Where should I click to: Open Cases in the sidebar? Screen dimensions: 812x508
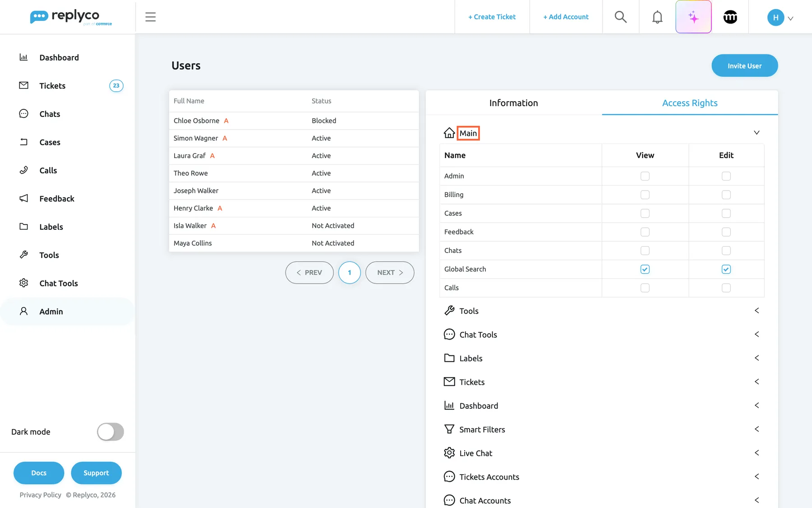(x=50, y=142)
